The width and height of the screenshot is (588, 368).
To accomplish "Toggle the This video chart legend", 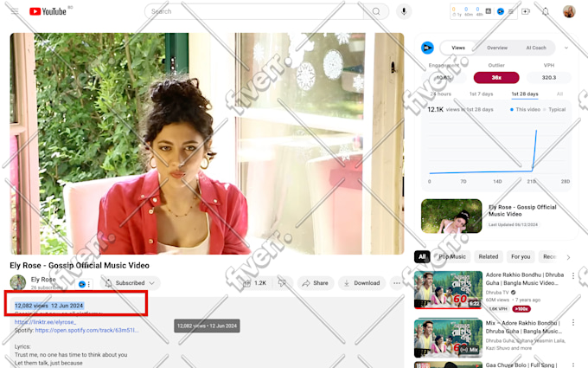I will (x=525, y=109).
